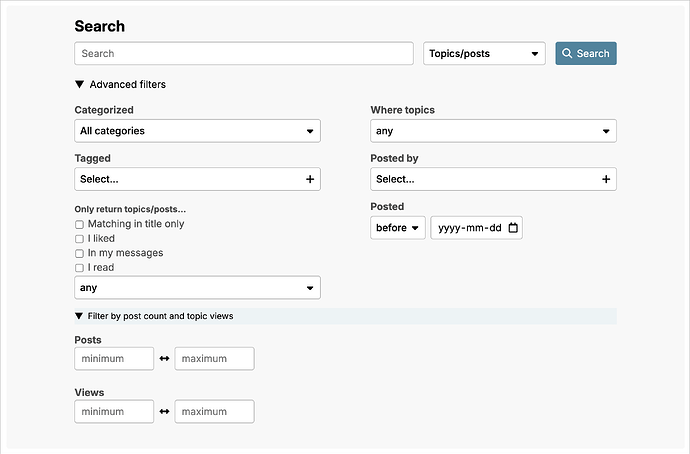The width and height of the screenshot is (690, 454).
Task: Click the Search page heading
Action: click(x=99, y=26)
